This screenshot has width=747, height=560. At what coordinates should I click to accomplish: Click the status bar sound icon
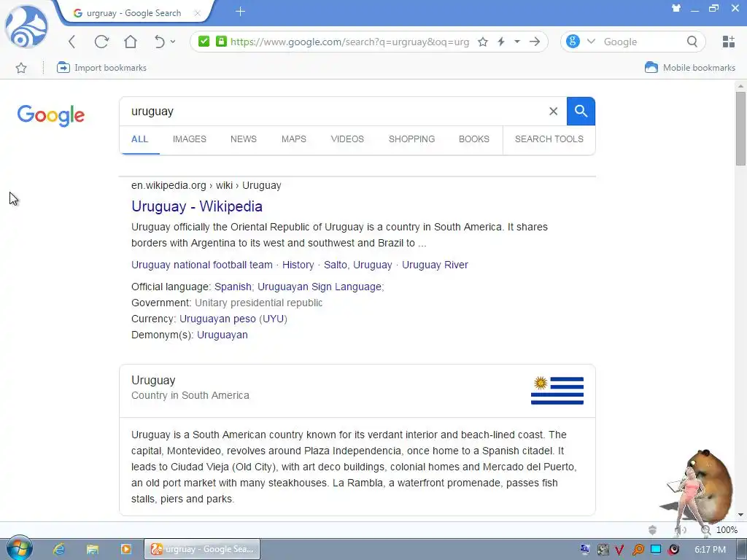click(x=681, y=530)
